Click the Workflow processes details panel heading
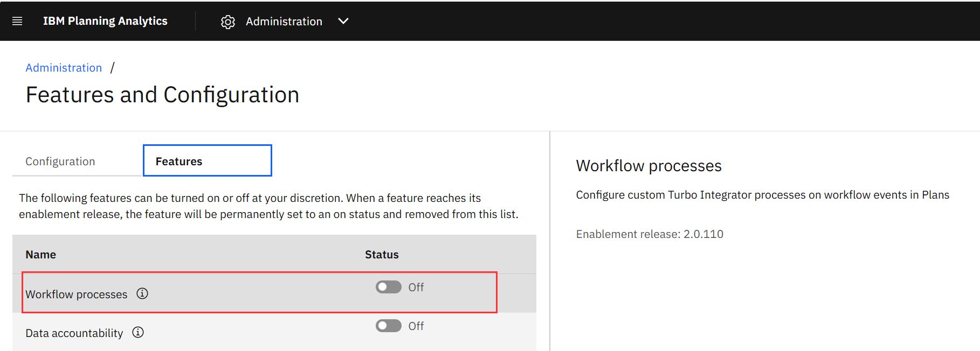Image resolution: width=980 pixels, height=351 pixels. 648,166
